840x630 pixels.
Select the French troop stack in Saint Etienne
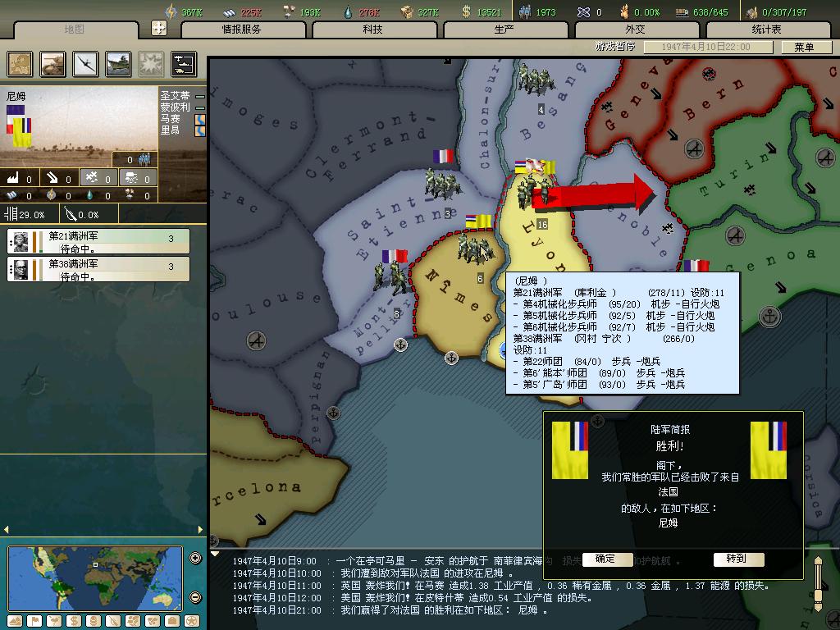[442, 185]
